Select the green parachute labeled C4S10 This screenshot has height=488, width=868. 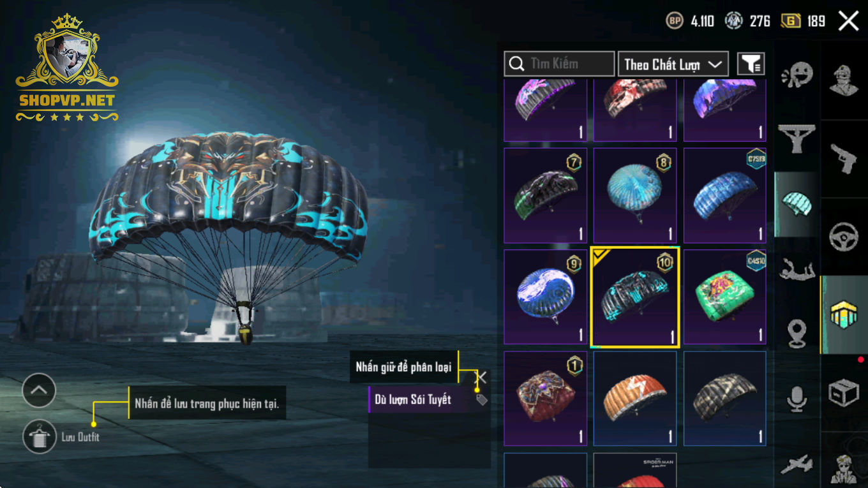pyautogui.click(x=725, y=297)
